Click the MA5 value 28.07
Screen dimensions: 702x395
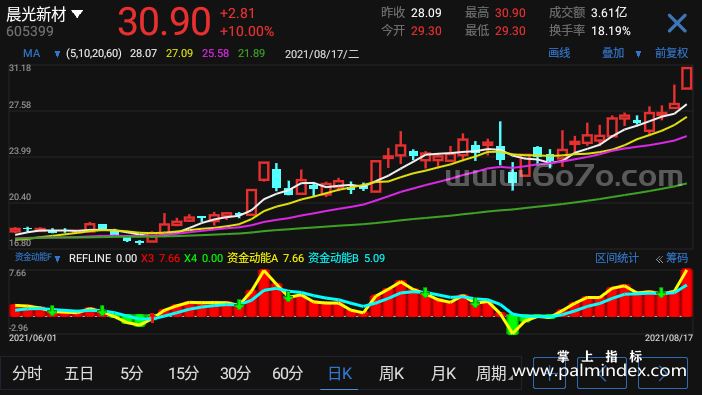pyautogui.click(x=143, y=54)
